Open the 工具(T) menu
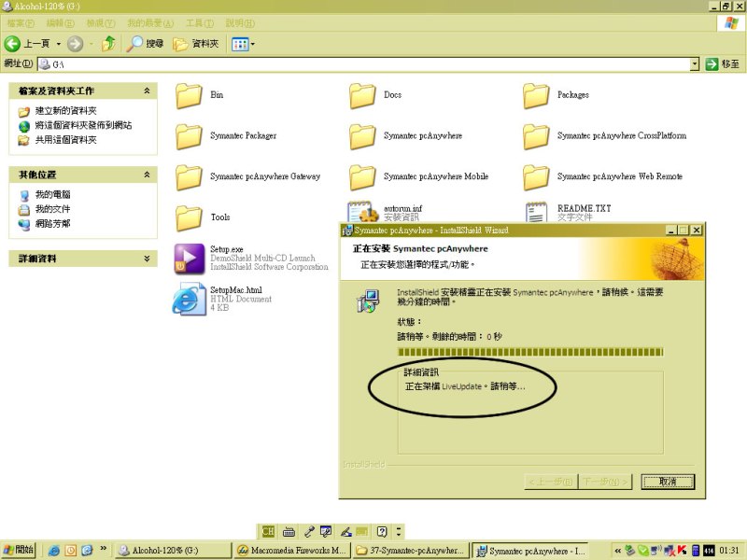This screenshot has height=560, width=747. tap(200, 22)
